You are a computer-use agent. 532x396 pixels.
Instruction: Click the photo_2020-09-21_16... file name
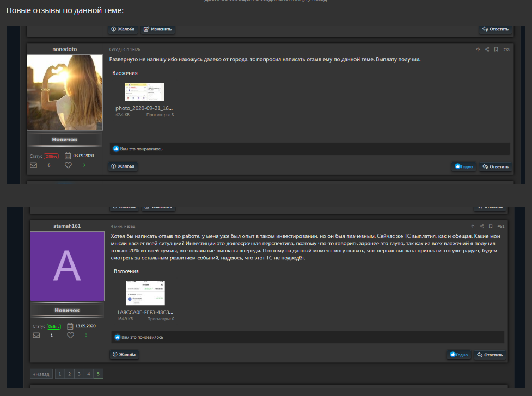click(144, 108)
